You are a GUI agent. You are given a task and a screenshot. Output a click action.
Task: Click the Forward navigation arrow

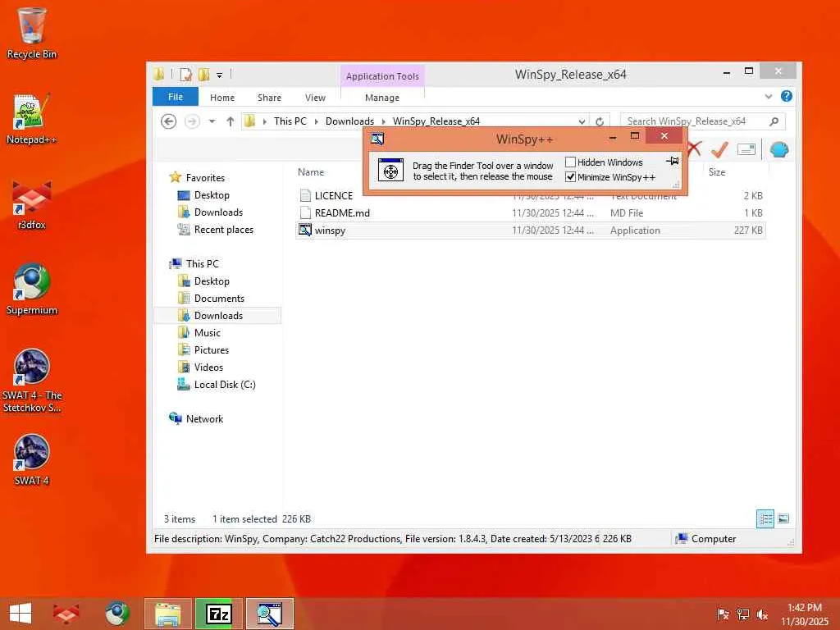tap(192, 121)
